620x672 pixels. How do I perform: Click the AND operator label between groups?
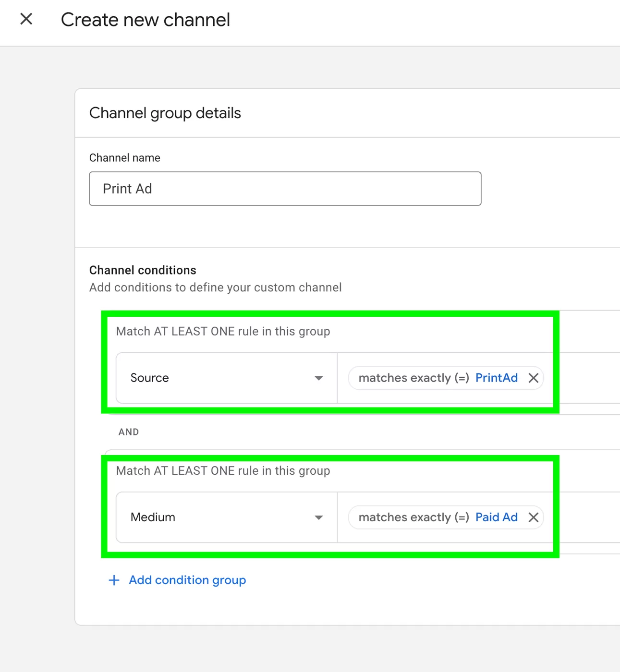[129, 432]
